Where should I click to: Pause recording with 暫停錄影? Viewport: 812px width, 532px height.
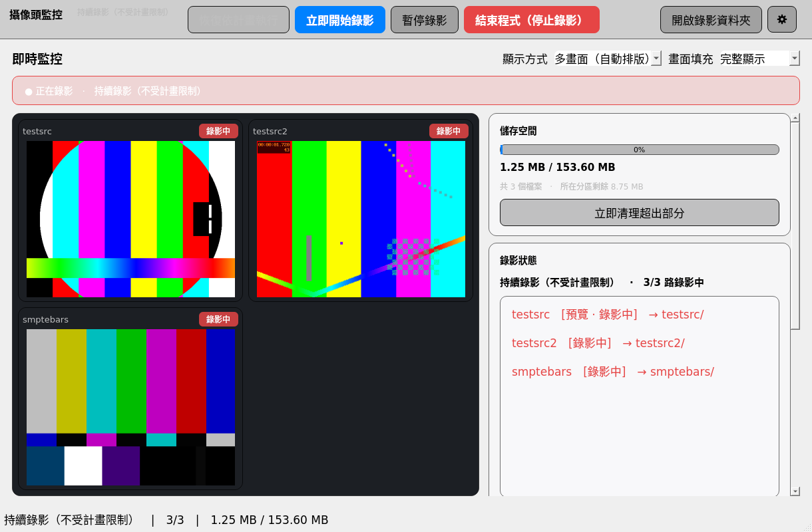point(425,20)
